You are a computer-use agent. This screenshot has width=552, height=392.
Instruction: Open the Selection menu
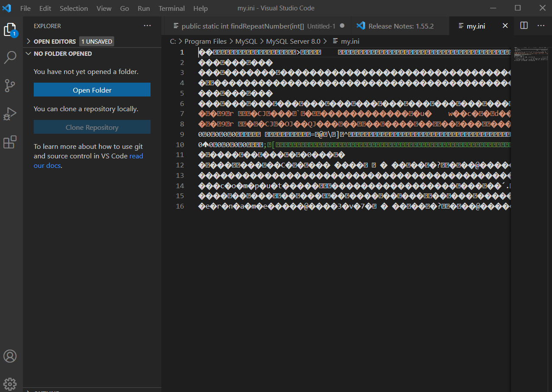[x=74, y=8]
